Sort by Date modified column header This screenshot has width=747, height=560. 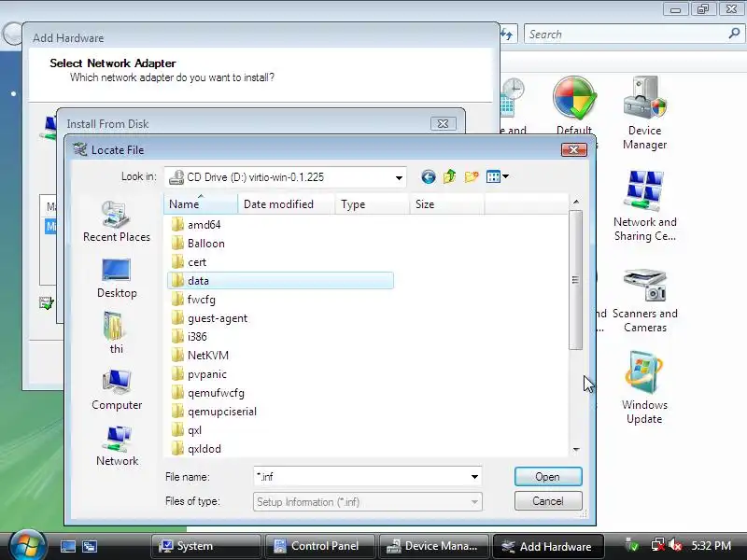(x=286, y=203)
